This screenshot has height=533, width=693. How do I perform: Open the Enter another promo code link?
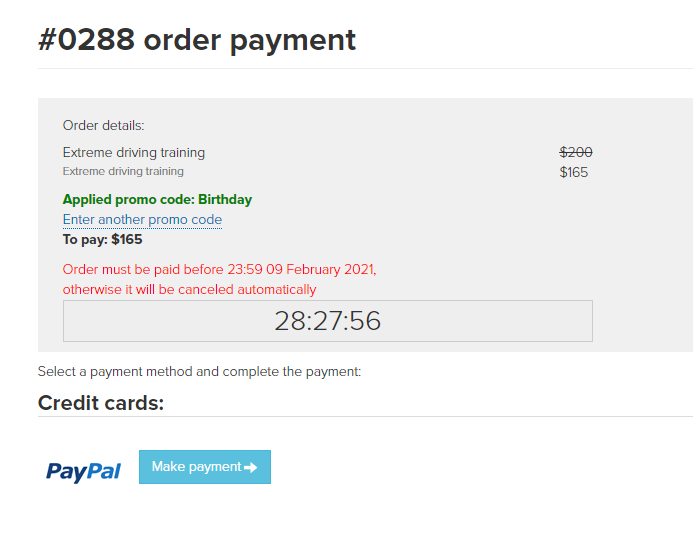[x=142, y=220]
